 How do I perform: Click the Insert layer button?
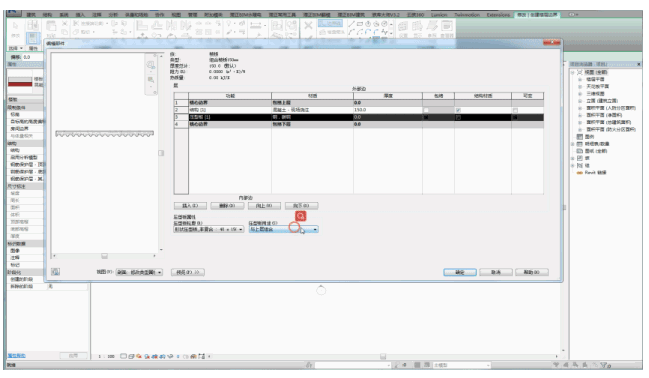click(x=190, y=205)
